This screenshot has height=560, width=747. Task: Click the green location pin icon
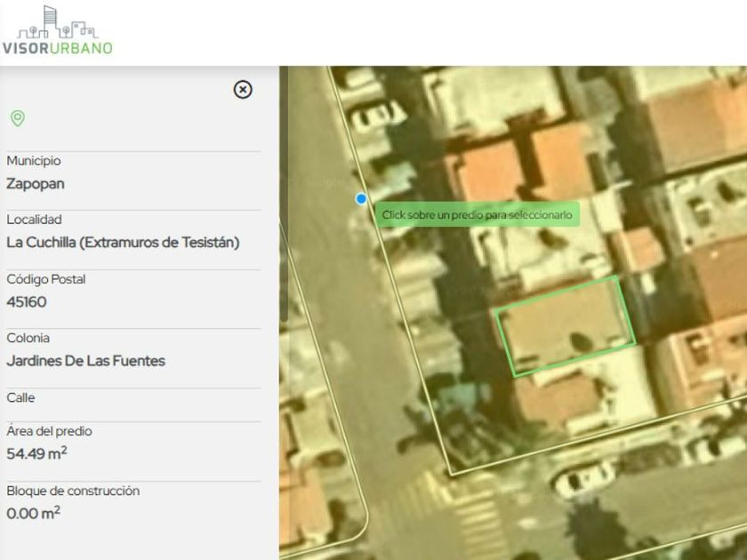pos(17,118)
